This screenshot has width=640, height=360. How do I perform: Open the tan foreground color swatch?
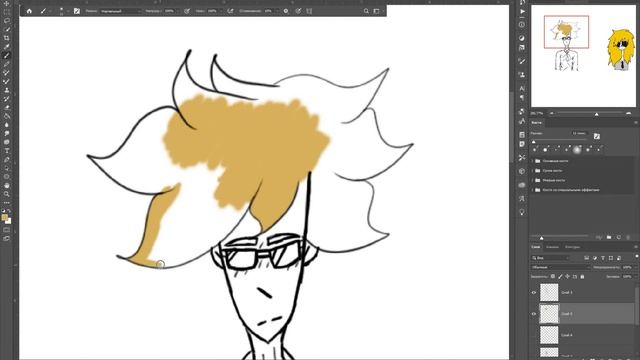pos(4,218)
